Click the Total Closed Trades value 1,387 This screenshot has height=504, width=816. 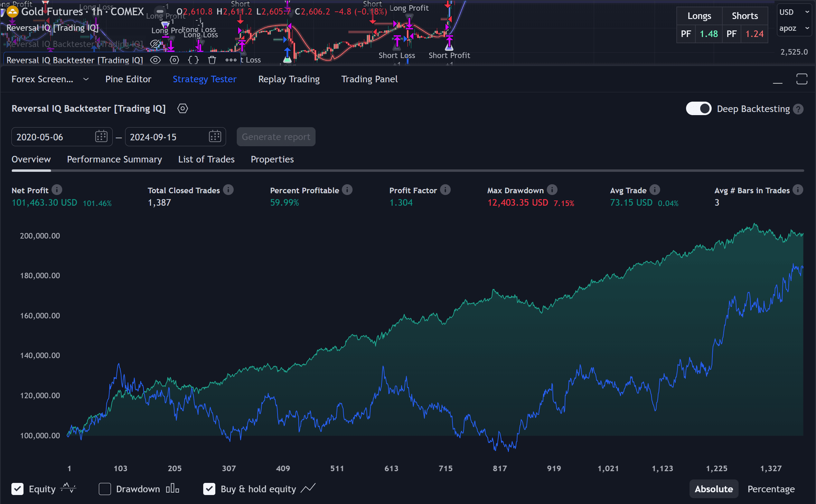coord(159,203)
